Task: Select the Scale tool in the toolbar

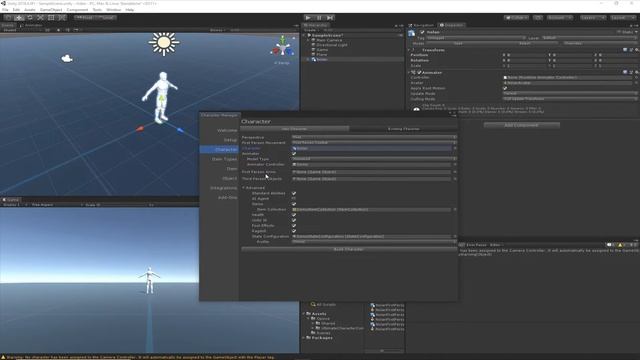Action: pos(40,18)
